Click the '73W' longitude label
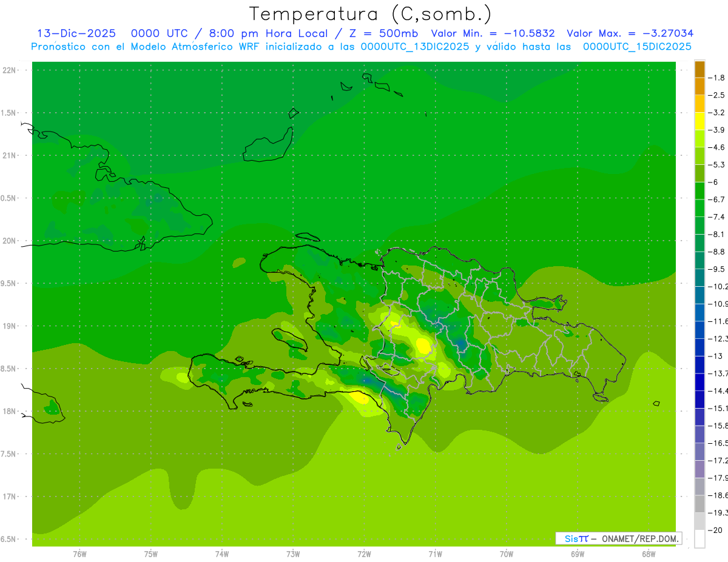The image size is (728, 562). tap(293, 554)
